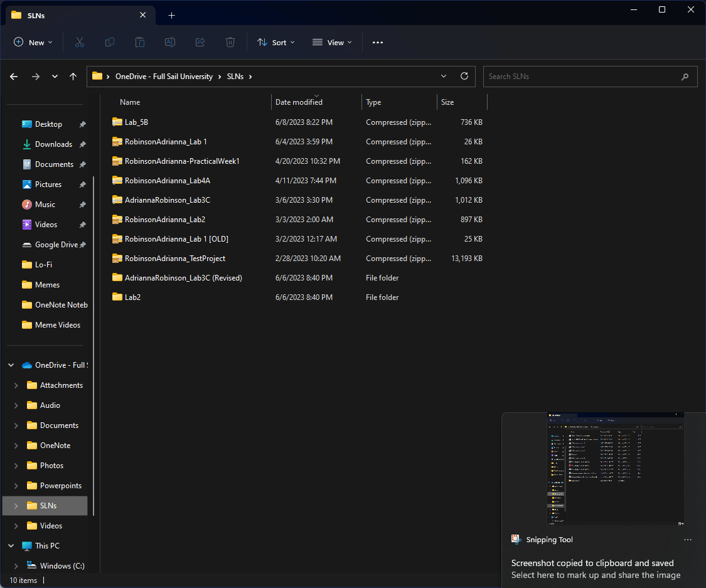Open Downloads in Quick access
The height and width of the screenshot is (588, 706).
[53, 144]
